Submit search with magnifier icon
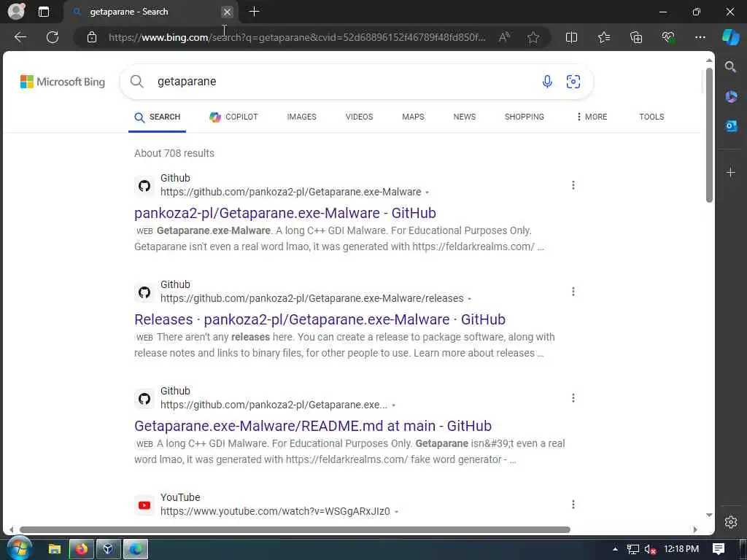This screenshot has width=747, height=560. click(x=136, y=82)
